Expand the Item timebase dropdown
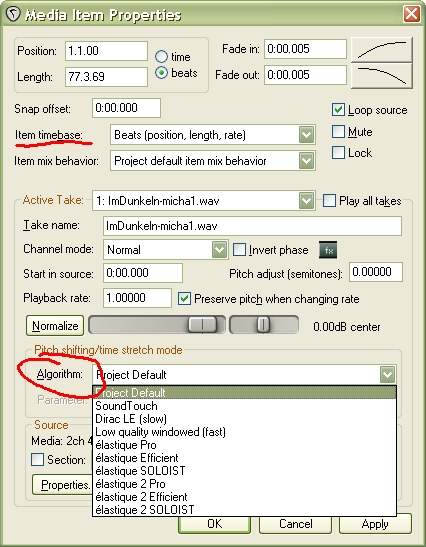 306,135
